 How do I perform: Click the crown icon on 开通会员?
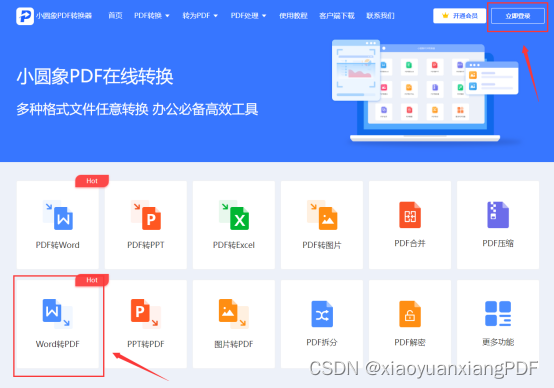(x=445, y=16)
